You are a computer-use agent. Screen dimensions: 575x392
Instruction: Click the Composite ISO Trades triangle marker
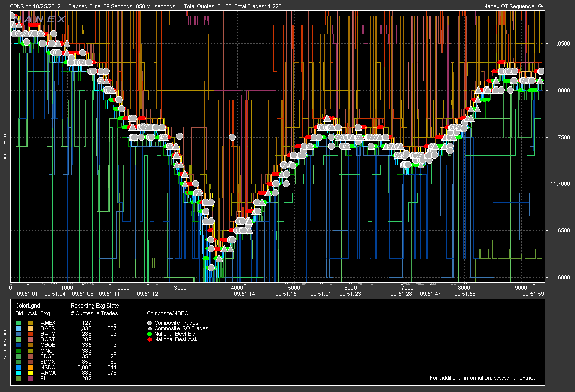pos(150,328)
